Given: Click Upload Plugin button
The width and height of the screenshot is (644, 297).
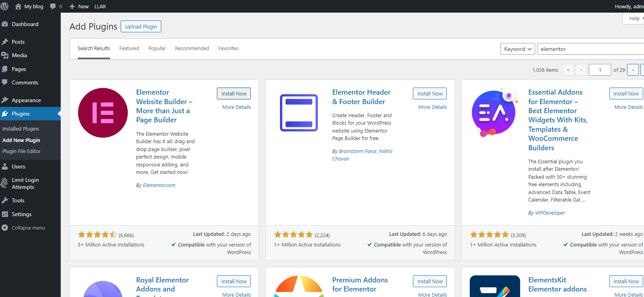Looking at the screenshot, I should (x=141, y=26).
